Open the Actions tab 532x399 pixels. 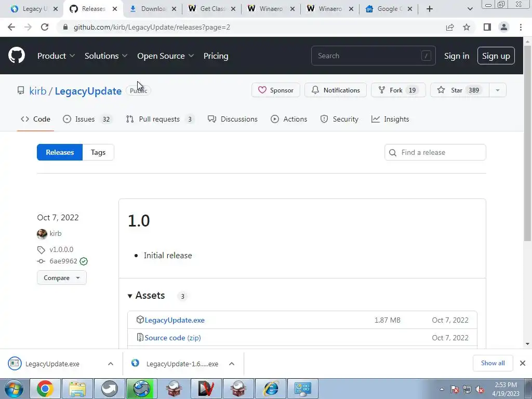pos(289,119)
